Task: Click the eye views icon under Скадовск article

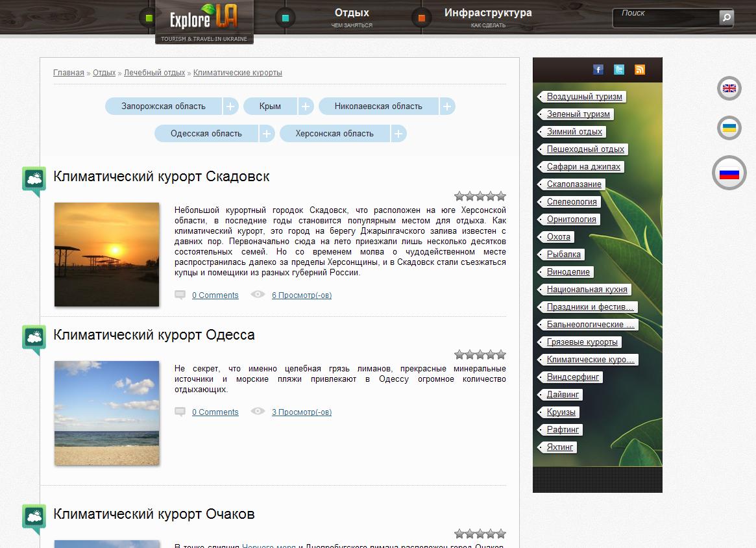Action: (258, 294)
